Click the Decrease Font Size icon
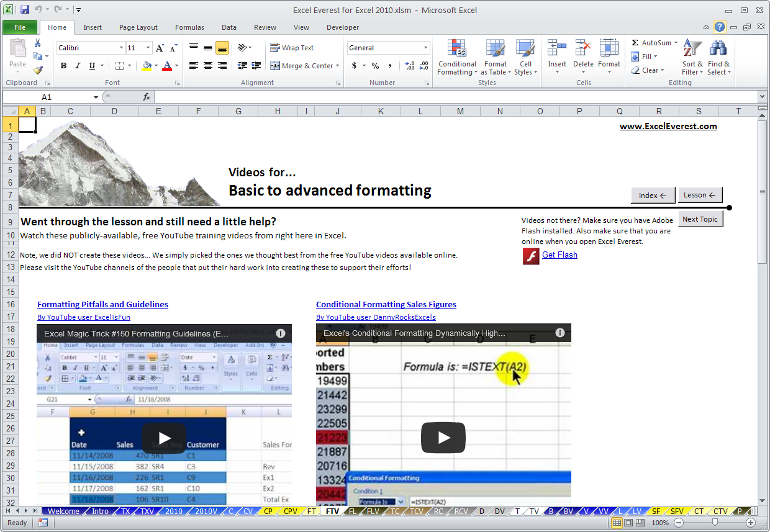770x532 pixels. point(174,48)
